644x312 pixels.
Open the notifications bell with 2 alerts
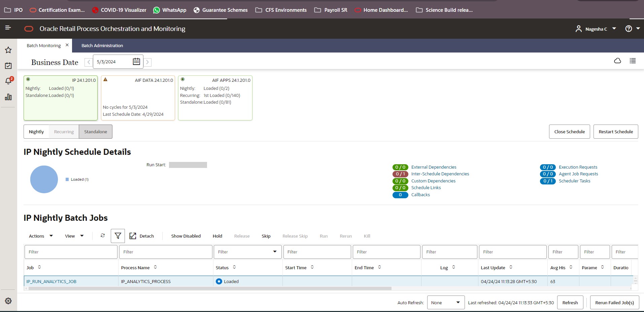(8, 81)
